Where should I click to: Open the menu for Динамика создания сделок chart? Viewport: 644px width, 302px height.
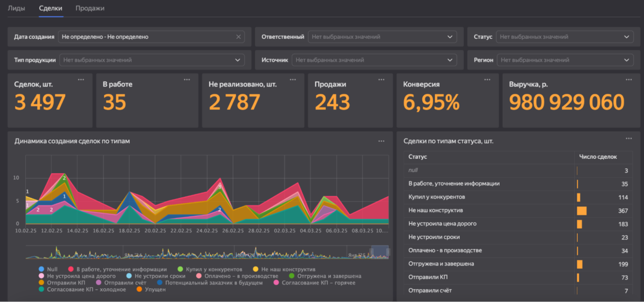point(381,141)
